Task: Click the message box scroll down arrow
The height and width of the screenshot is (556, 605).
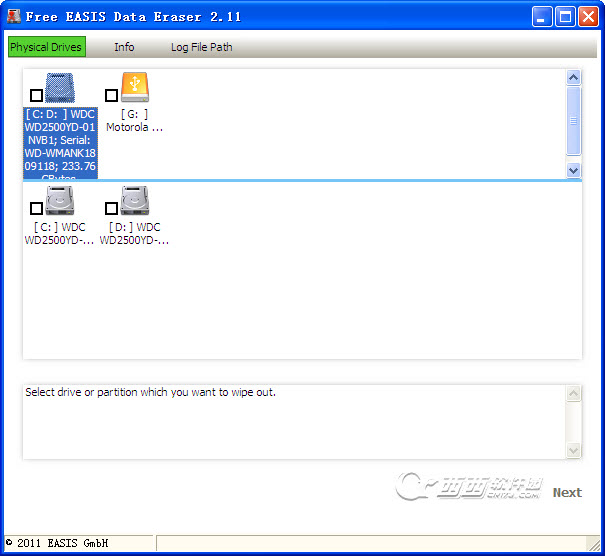Action: tap(573, 450)
